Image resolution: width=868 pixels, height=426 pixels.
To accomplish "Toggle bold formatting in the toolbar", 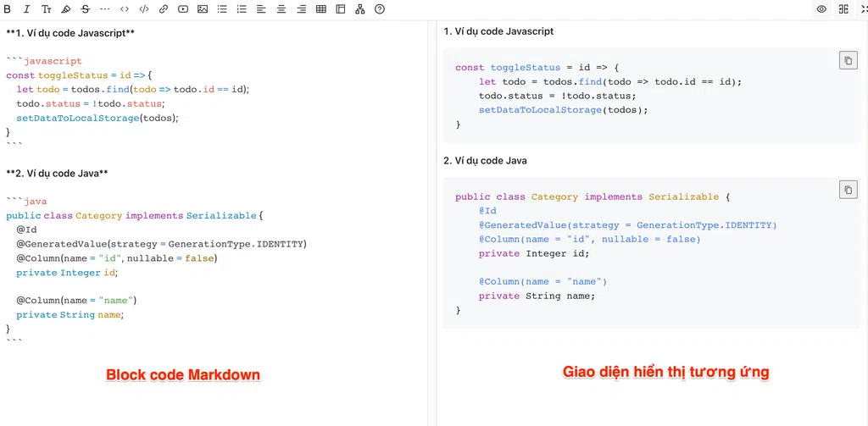I will (x=8, y=9).
